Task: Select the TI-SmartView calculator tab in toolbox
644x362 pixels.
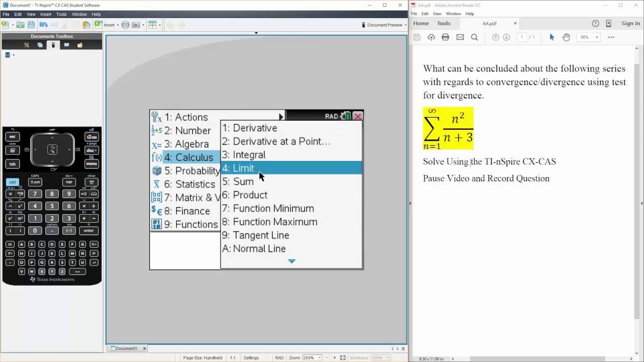Action: (x=53, y=45)
